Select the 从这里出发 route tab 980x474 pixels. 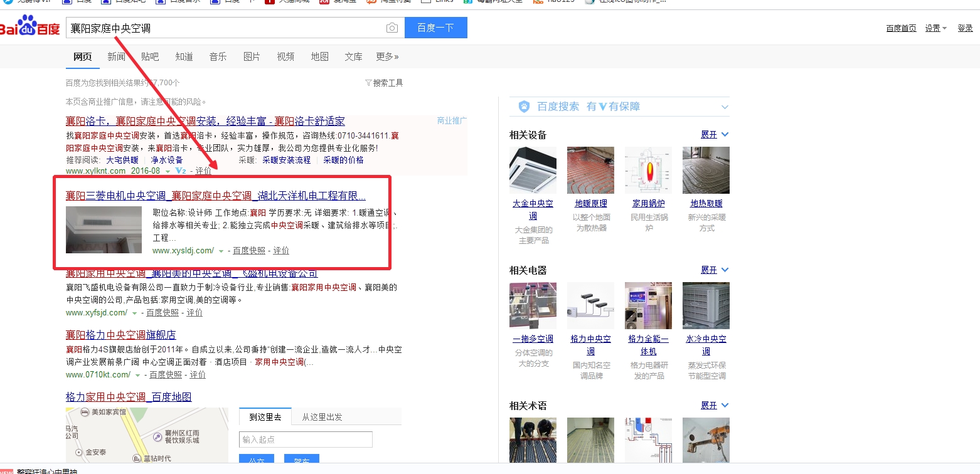[322, 417]
